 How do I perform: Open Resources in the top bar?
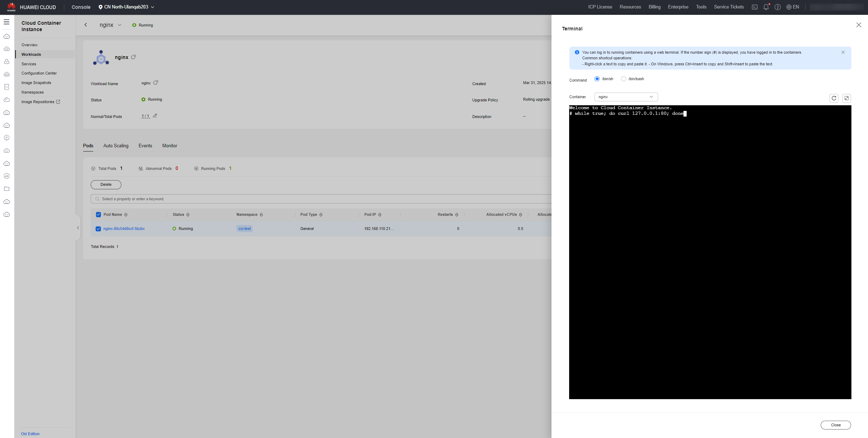tap(630, 7)
